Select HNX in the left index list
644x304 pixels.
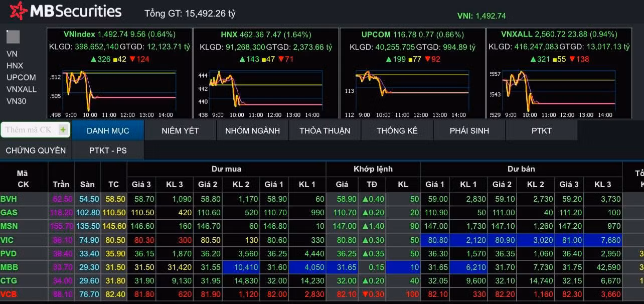click(x=15, y=65)
